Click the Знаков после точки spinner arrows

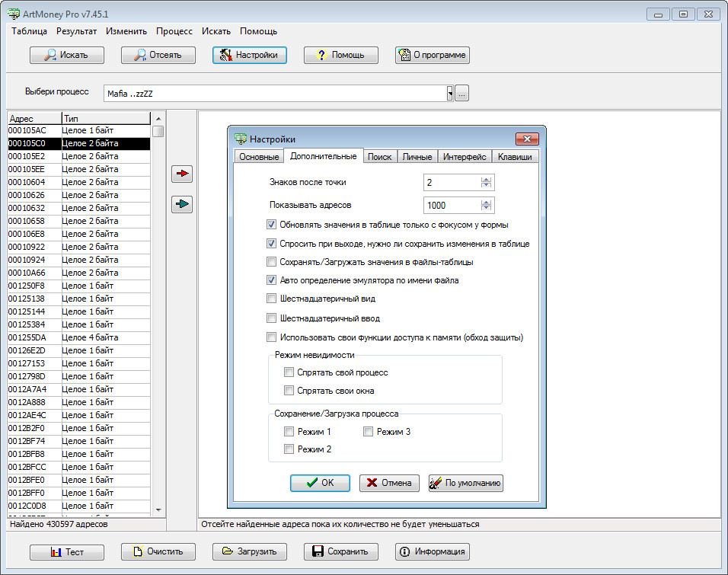click(x=487, y=183)
